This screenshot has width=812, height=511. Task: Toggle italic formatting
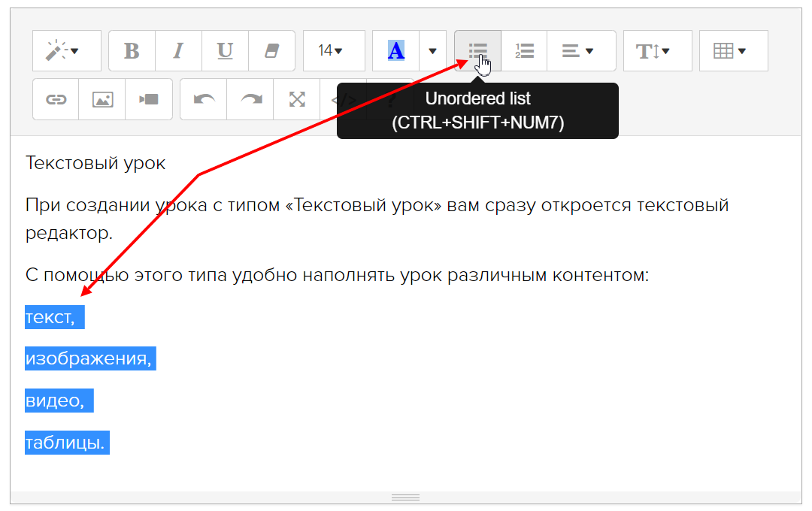click(x=178, y=51)
